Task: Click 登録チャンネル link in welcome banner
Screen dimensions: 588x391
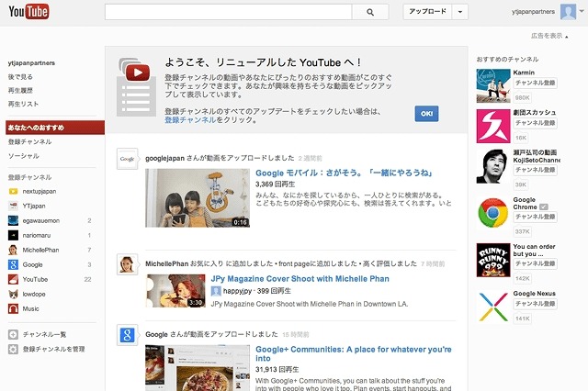Action: click(190, 120)
